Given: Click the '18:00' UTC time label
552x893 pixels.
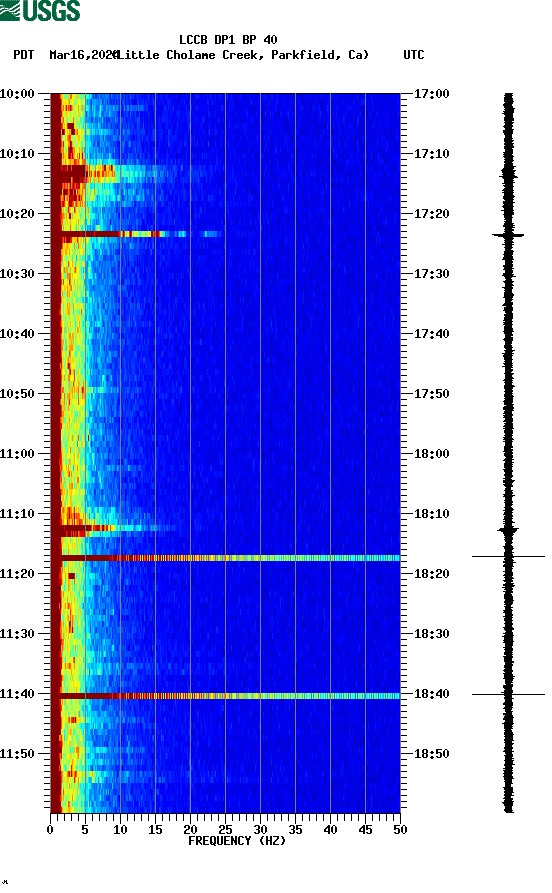Looking at the screenshot, I should click(431, 454).
